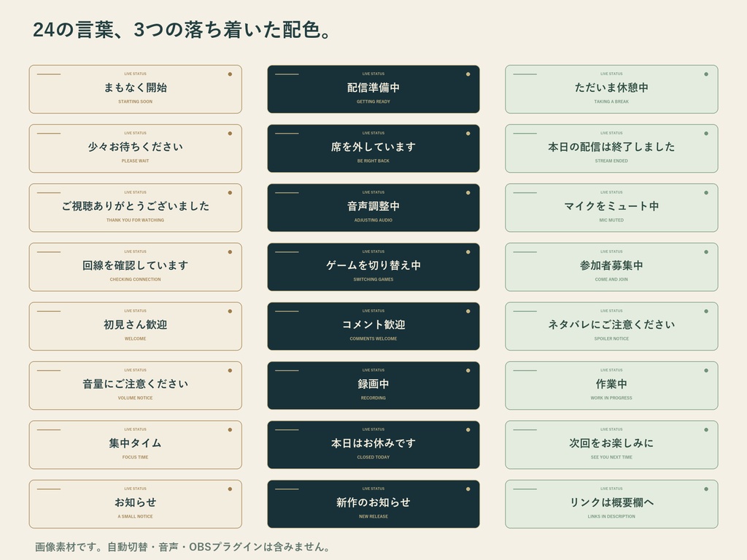Click the status dot on 録画中 card
The width and height of the screenshot is (747, 560).
468,370
